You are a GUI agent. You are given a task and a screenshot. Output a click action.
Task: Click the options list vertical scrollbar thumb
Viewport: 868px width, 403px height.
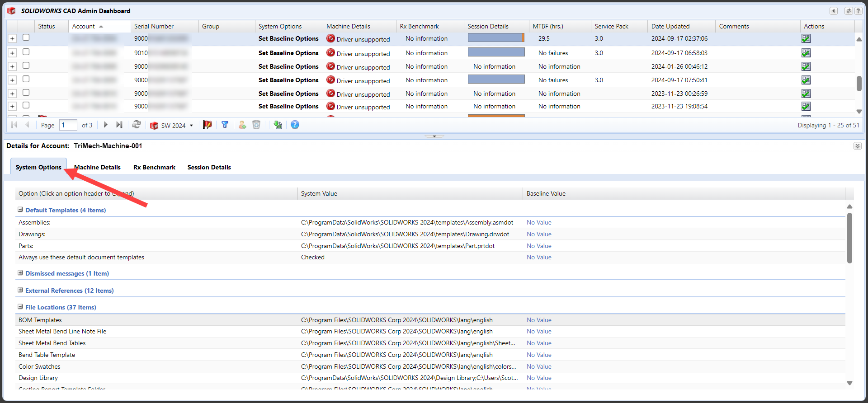pyautogui.click(x=849, y=238)
